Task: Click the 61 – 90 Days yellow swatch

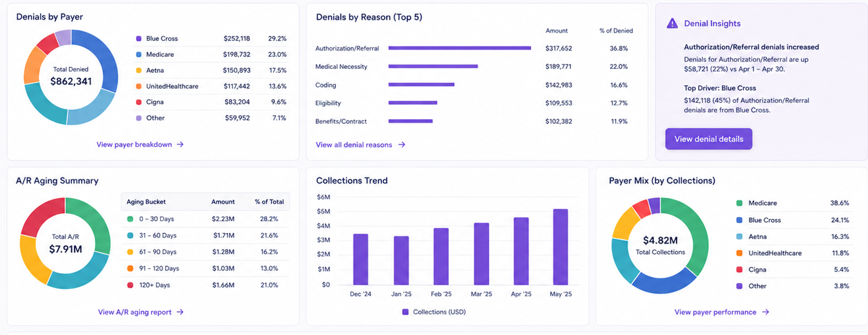Action: tap(130, 252)
